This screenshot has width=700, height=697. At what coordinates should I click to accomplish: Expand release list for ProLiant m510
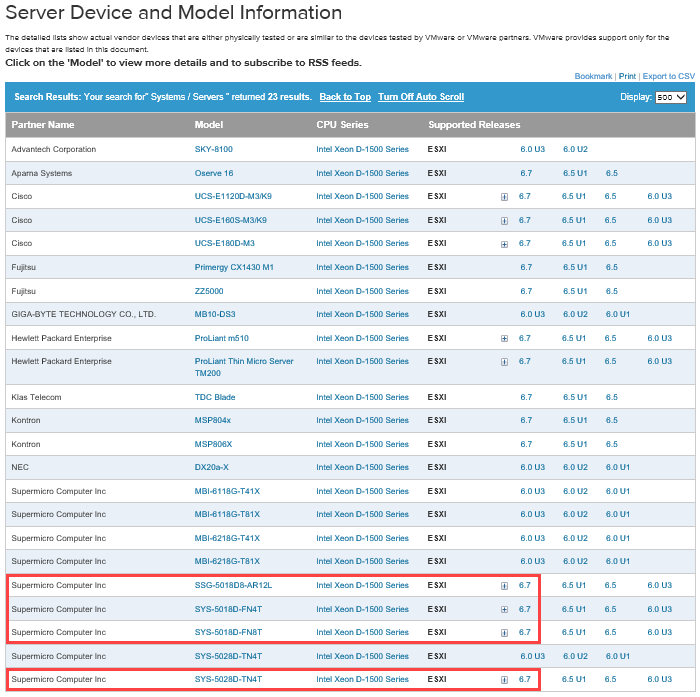point(504,339)
